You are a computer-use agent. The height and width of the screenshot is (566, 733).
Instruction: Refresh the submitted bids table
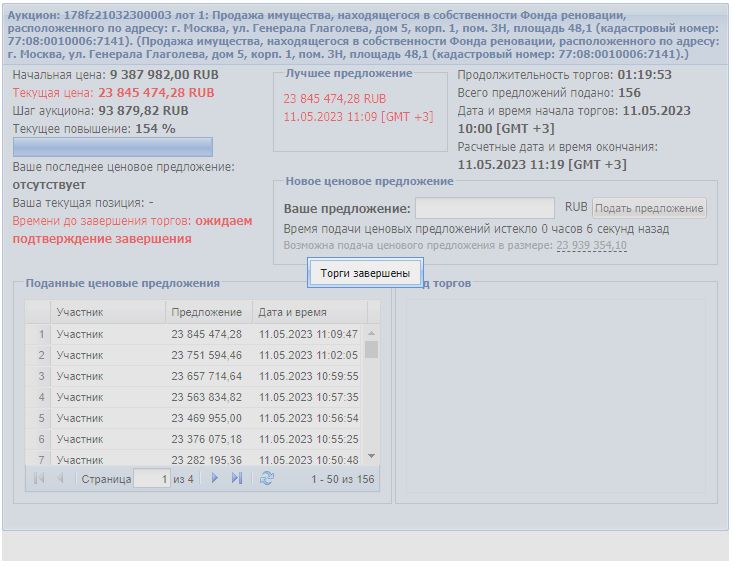pyautogui.click(x=266, y=479)
